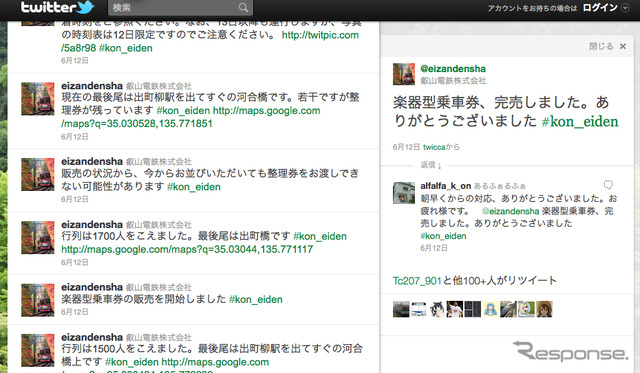Click sixth retweeter avatar (blue-haired figure)
This screenshot has width=640, height=373.
pyautogui.click(x=491, y=309)
